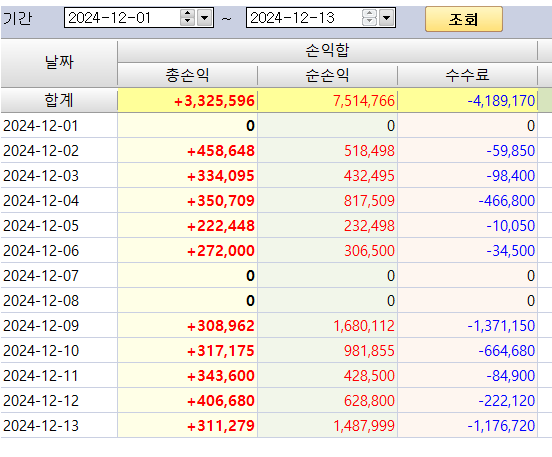Increment end date with up spinner arrow
This screenshot has height=457, width=552.
coord(369,13)
